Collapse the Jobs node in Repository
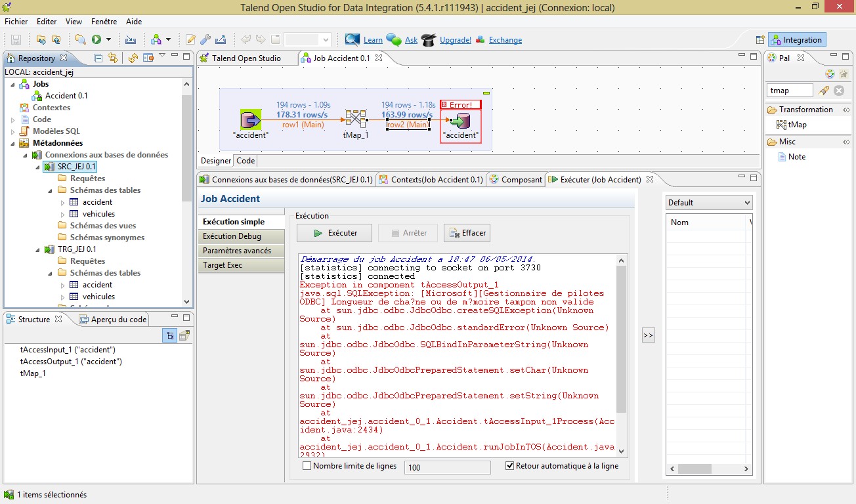Image resolution: width=856 pixels, height=504 pixels. [x=12, y=84]
